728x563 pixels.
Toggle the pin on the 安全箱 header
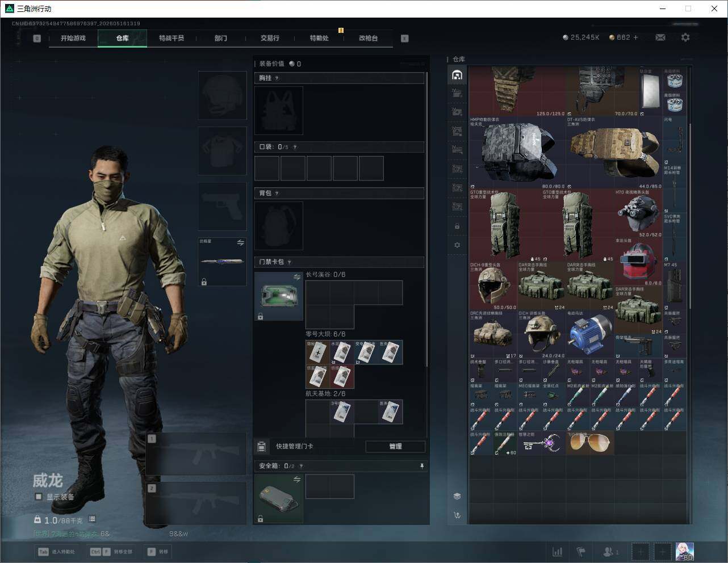[421, 466]
